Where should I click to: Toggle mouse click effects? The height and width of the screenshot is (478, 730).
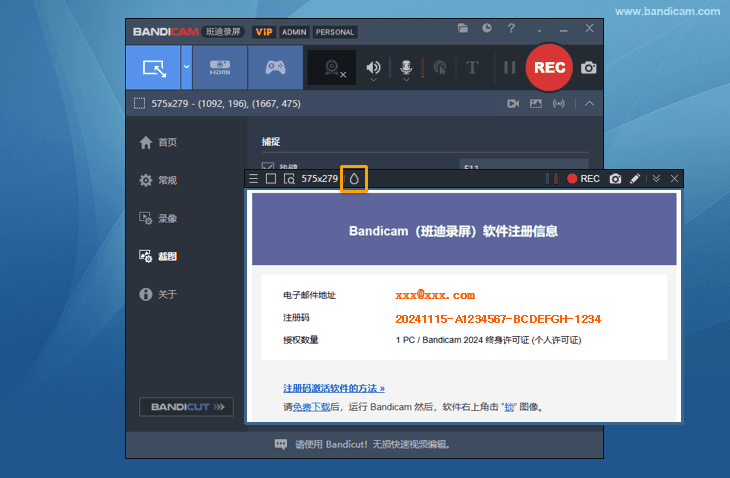[439, 68]
